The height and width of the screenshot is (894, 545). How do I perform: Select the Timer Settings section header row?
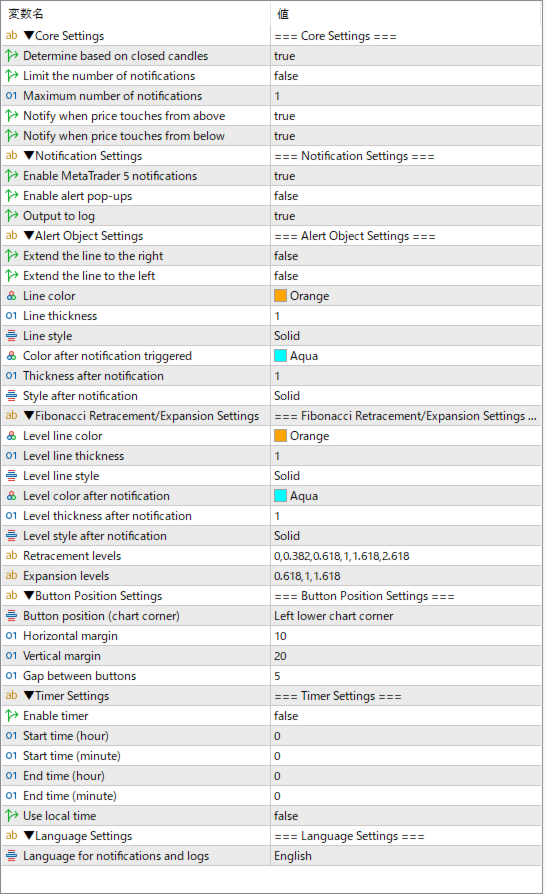coord(271,696)
